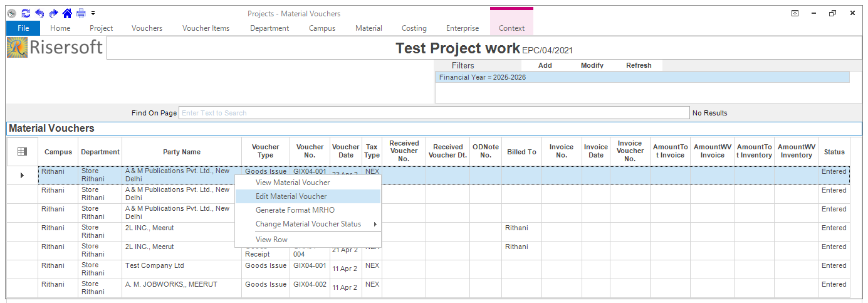Open the Vouchers ribbon tab
The height and width of the screenshot is (303, 868).
[147, 28]
